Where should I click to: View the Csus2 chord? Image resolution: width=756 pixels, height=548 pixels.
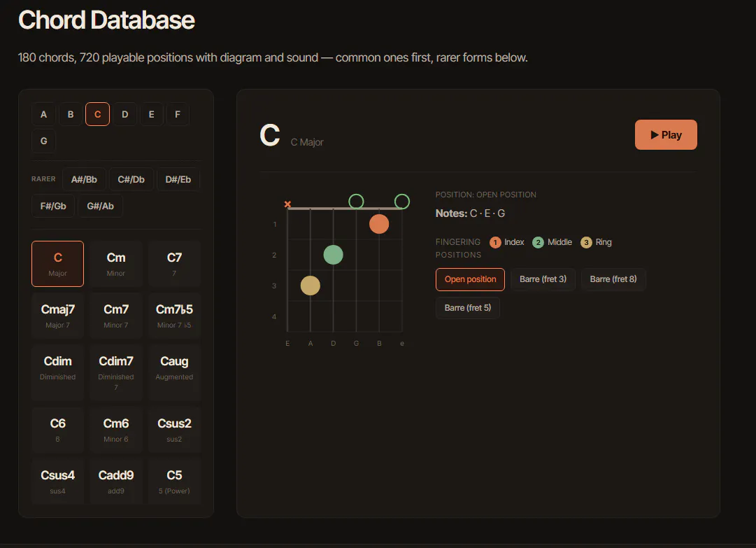tap(174, 430)
